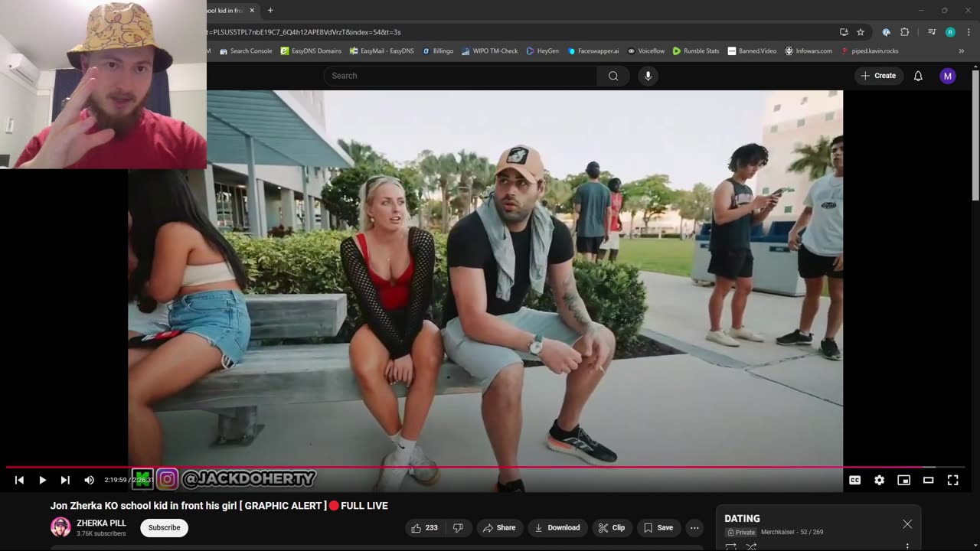The width and height of the screenshot is (980, 551).
Task: Expand hidden bookmarks chevron
Action: (962, 51)
